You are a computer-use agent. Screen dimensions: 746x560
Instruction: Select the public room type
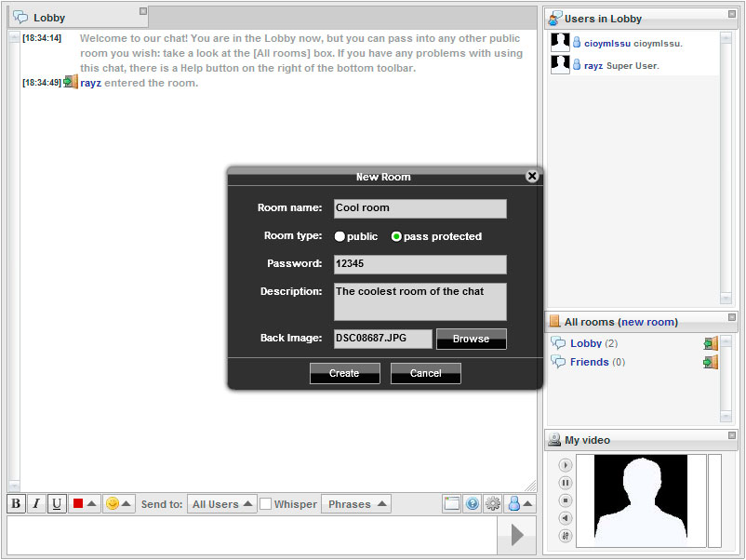click(x=340, y=236)
